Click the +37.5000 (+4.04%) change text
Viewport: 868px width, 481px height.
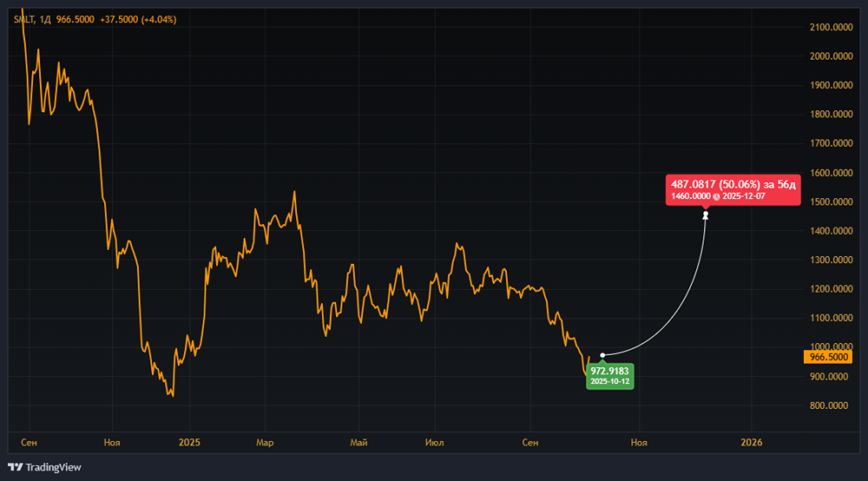click(138, 19)
